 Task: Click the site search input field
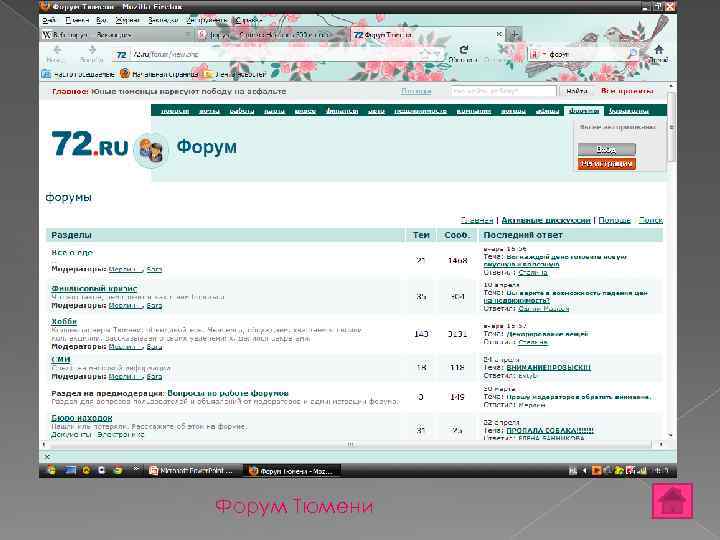[x=503, y=91]
